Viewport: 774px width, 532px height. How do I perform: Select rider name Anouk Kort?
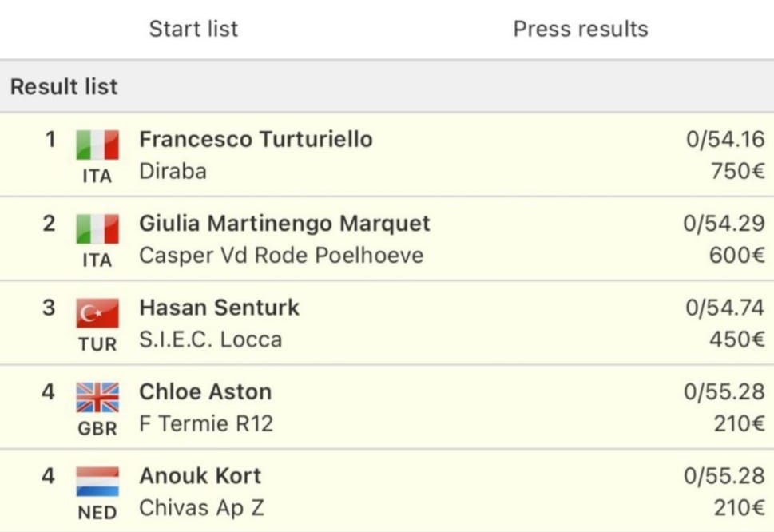point(200,476)
